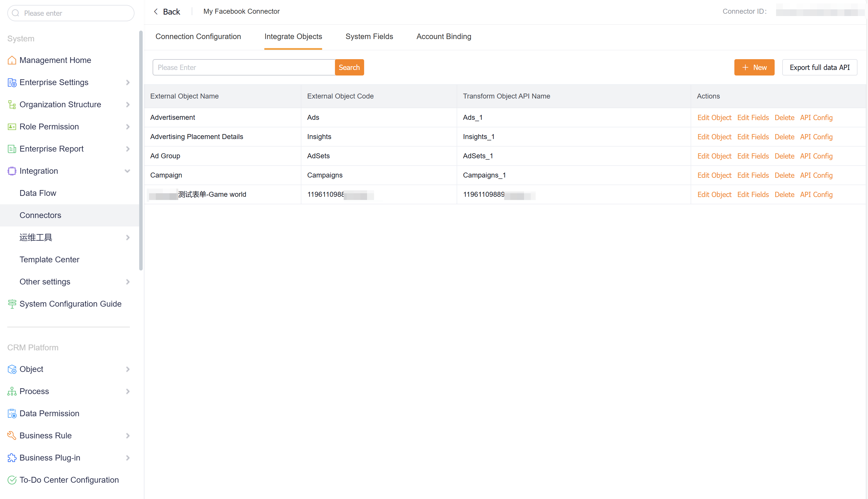Click the To-Do Center Configuration check icon
This screenshot has height=499, width=868.
12,480
